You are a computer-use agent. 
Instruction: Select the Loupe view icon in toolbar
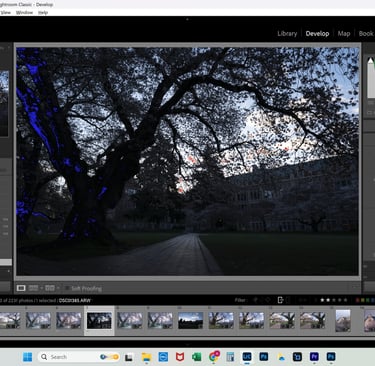pos(21,288)
